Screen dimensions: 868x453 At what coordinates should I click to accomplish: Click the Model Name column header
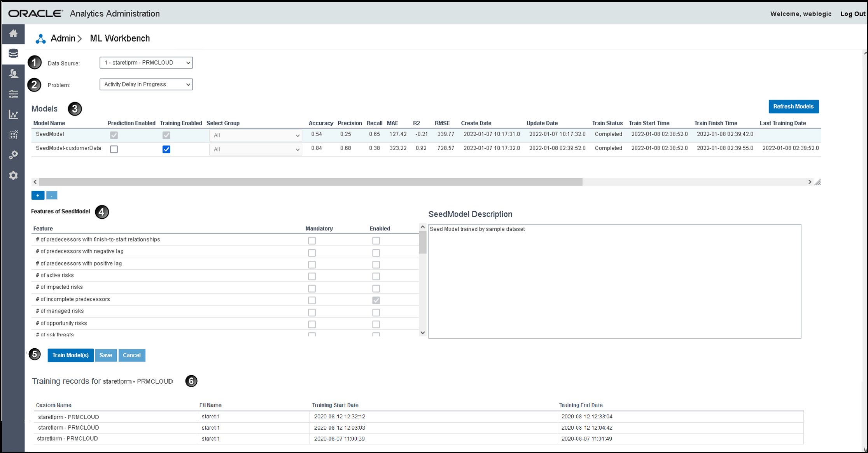49,123
